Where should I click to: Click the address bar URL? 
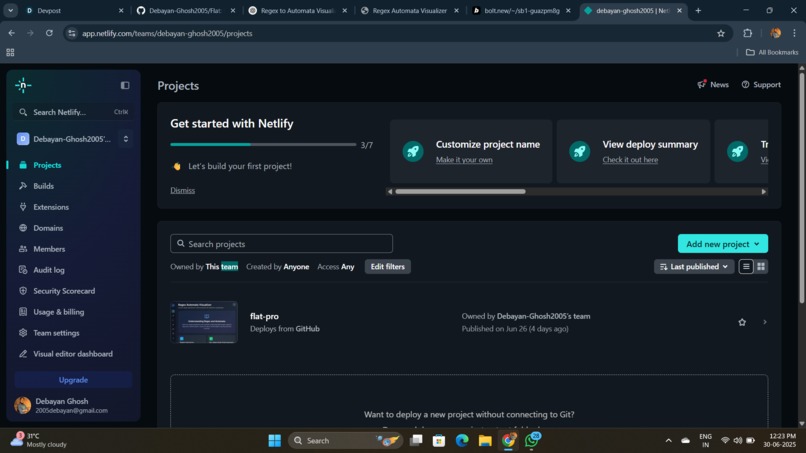pos(167,33)
